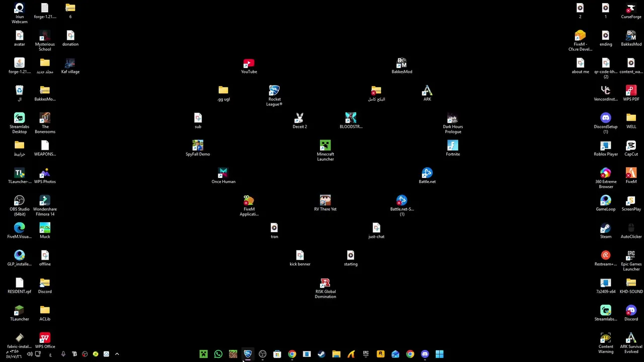Select the 360 Extreme Browser icon
Screen dimensions: 644x362
[605, 178]
